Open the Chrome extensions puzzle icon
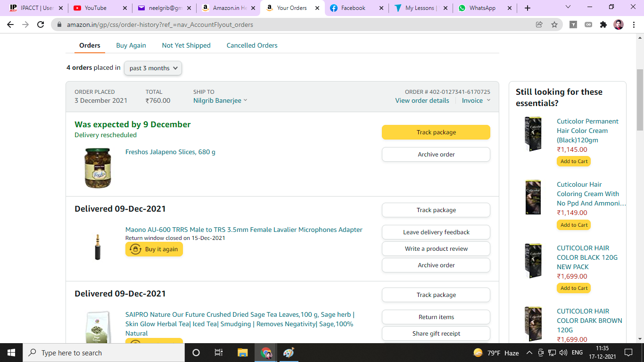The image size is (644, 362). pos(603,25)
